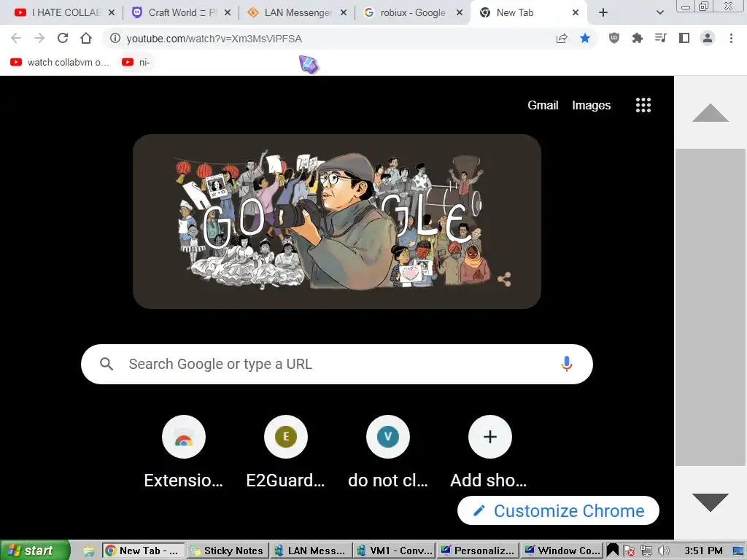Toggle the side panel icon
Viewport: 747px width, 560px height.
684,38
